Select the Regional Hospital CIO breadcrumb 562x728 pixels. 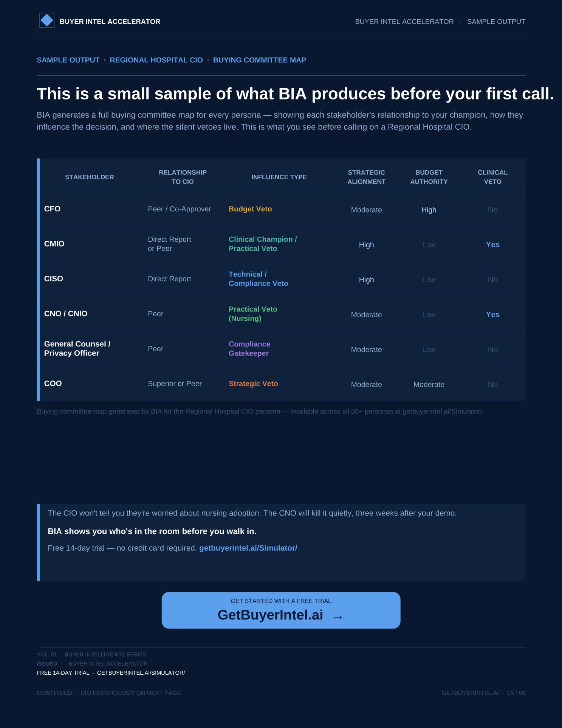point(156,60)
